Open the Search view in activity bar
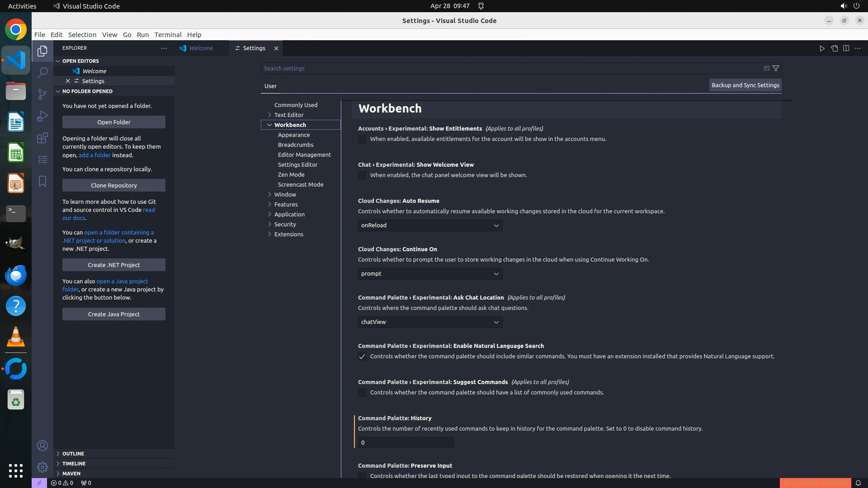The image size is (868, 488). (42, 72)
